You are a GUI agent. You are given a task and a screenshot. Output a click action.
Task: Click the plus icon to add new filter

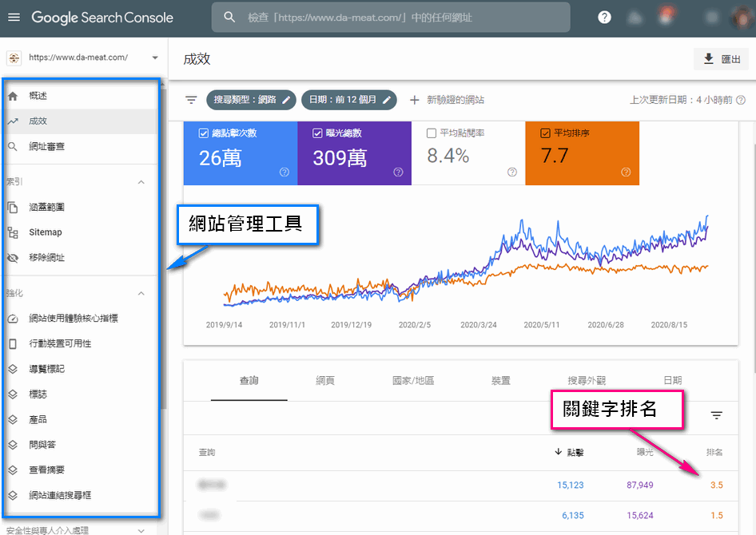pos(414,100)
